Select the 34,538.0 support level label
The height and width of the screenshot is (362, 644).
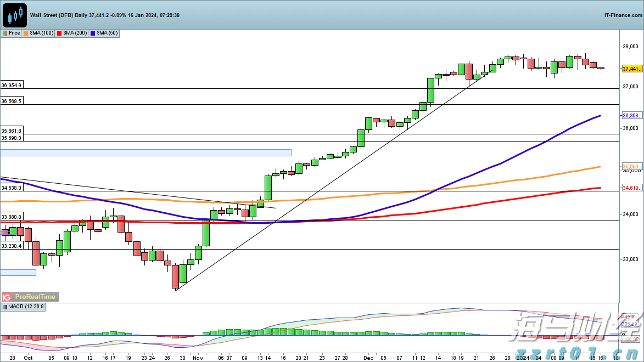pyautogui.click(x=12, y=188)
